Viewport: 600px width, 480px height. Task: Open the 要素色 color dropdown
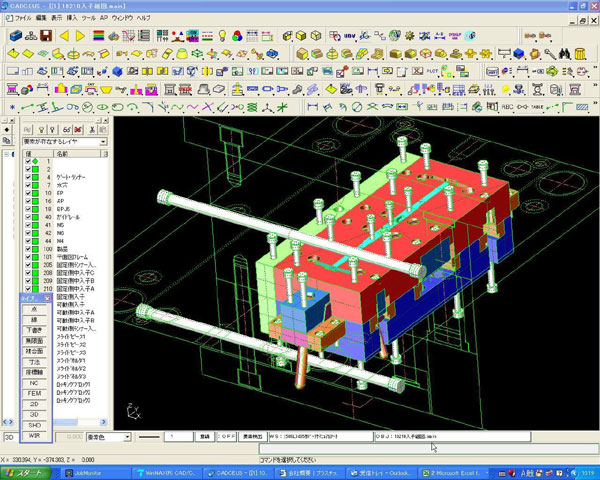coord(127,437)
